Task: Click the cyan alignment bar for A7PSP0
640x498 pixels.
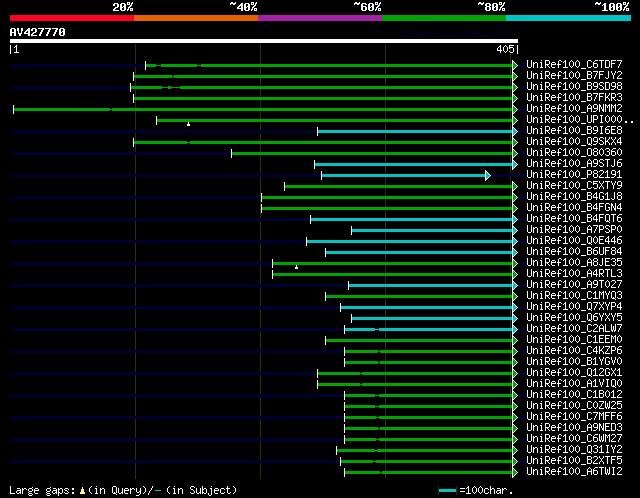Action: [432, 231]
